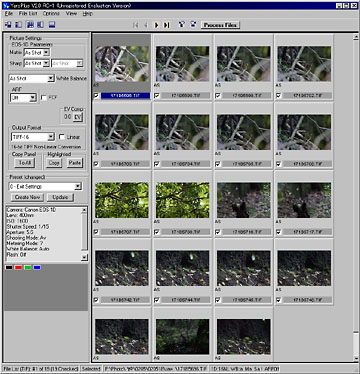This screenshot has height=374, width=360.
Task: Click the Update preset button
Action: [x=60, y=197]
